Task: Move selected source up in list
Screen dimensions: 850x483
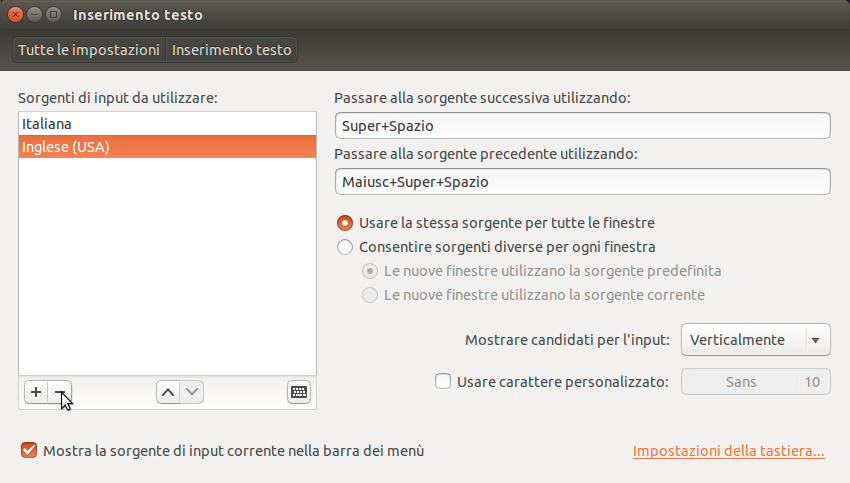Action: pyautogui.click(x=168, y=393)
